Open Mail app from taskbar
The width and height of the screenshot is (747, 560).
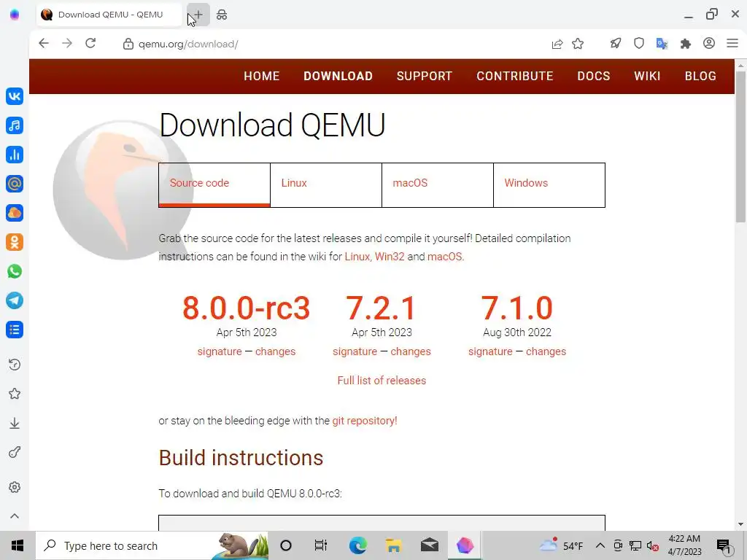429,545
